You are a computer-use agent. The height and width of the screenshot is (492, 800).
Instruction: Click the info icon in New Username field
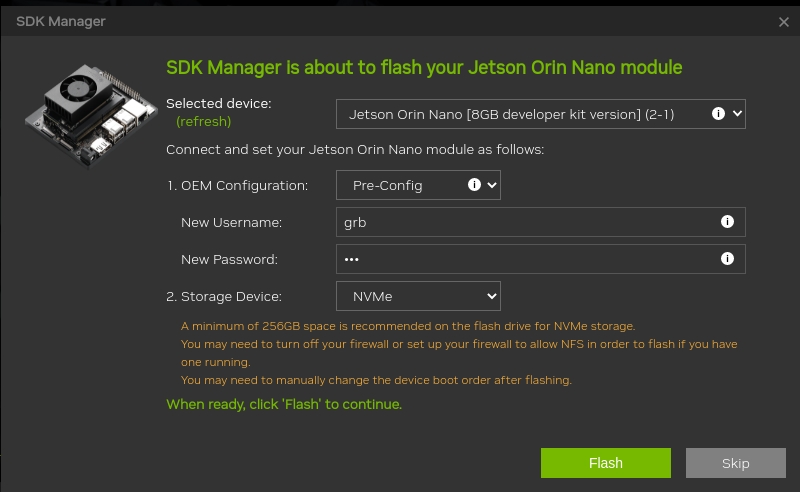point(727,222)
